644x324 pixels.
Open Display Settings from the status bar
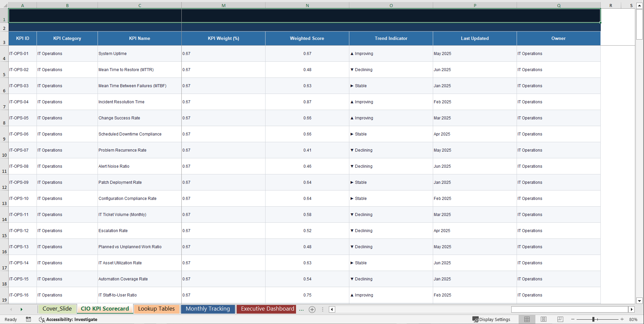coord(492,319)
